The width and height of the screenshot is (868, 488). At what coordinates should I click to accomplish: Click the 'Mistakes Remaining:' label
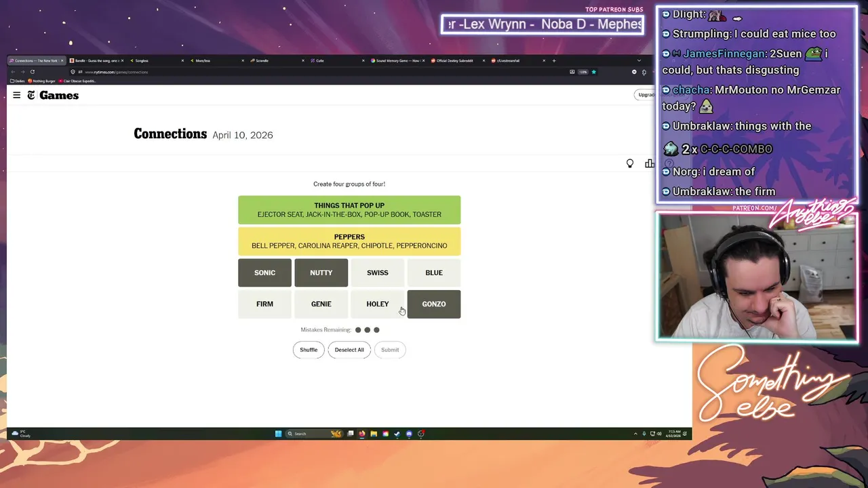[x=326, y=330]
